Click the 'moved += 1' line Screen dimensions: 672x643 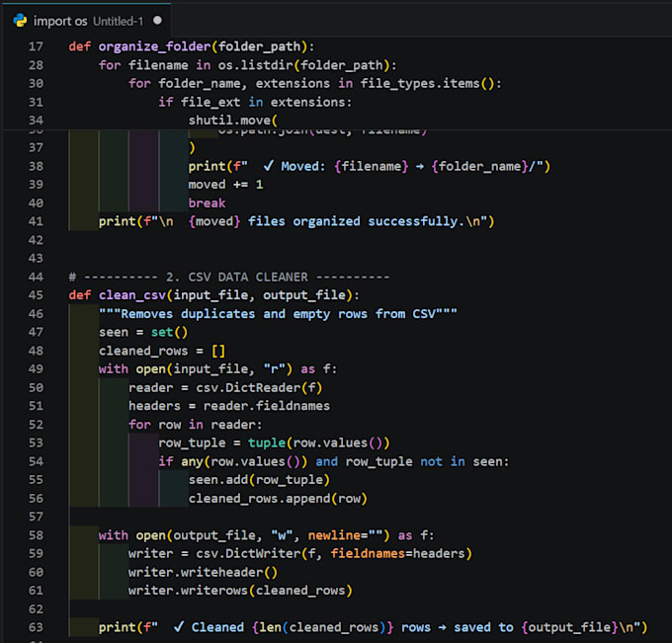226,185
